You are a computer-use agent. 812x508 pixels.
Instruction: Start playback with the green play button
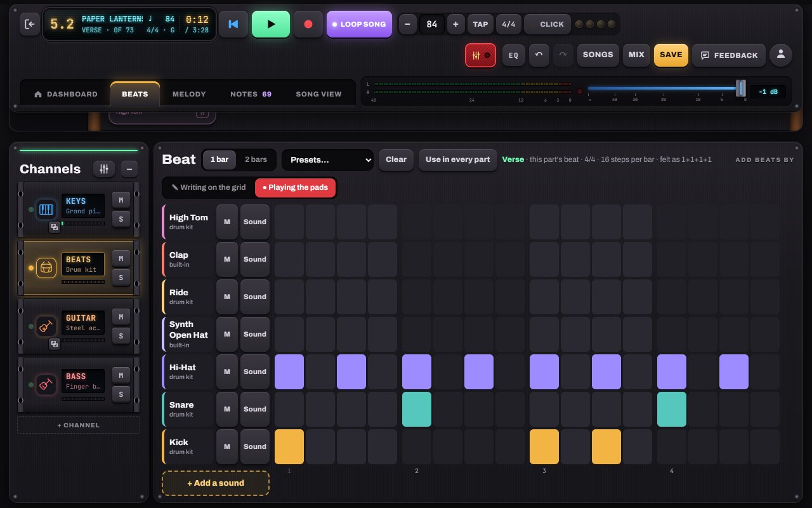click(271, 24)
